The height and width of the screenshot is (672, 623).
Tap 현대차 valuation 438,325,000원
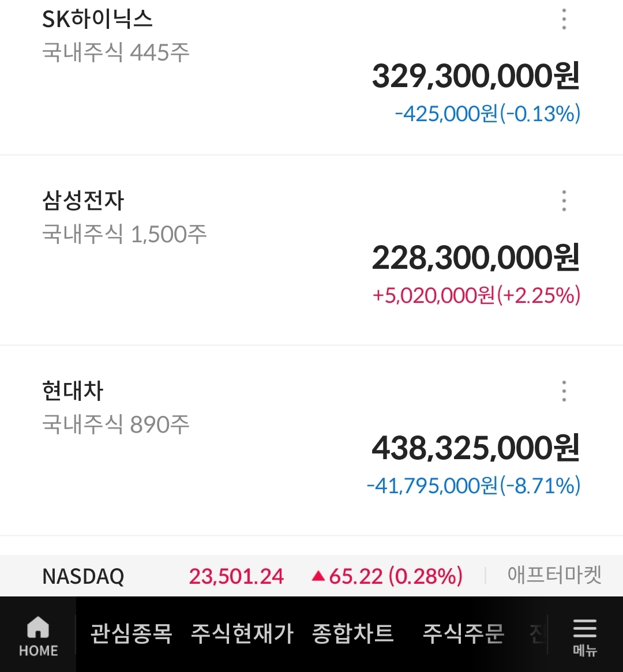475,448
